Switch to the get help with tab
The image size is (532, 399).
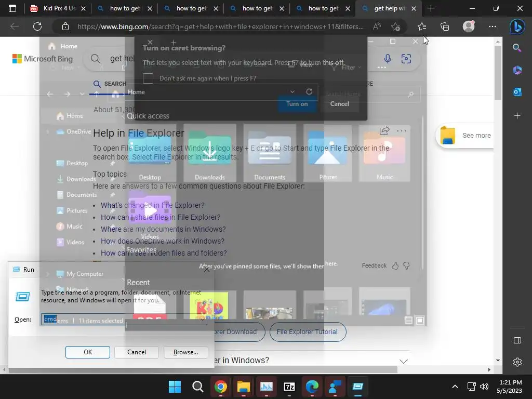(389, 8)
